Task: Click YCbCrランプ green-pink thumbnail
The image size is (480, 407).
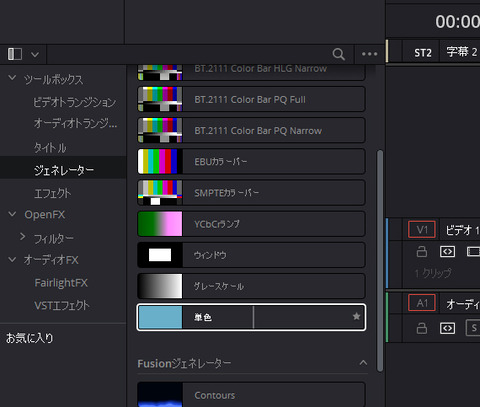Action: 160,224
